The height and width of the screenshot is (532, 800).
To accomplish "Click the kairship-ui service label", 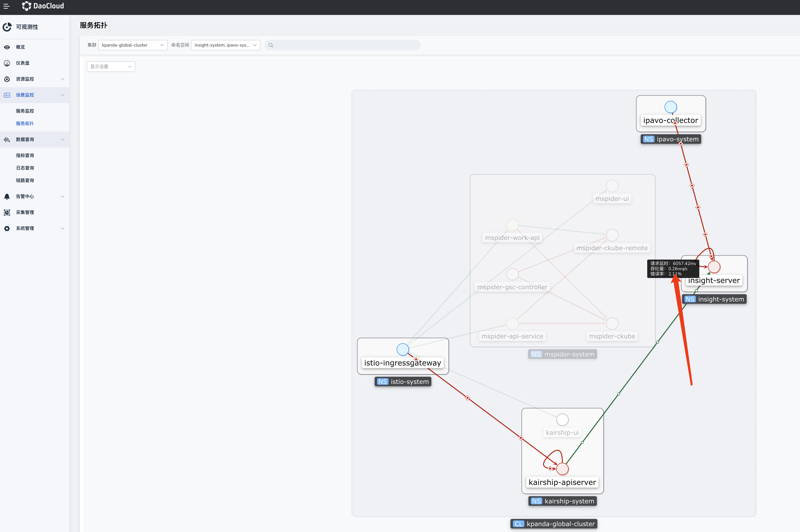I will tap(562, 433).
